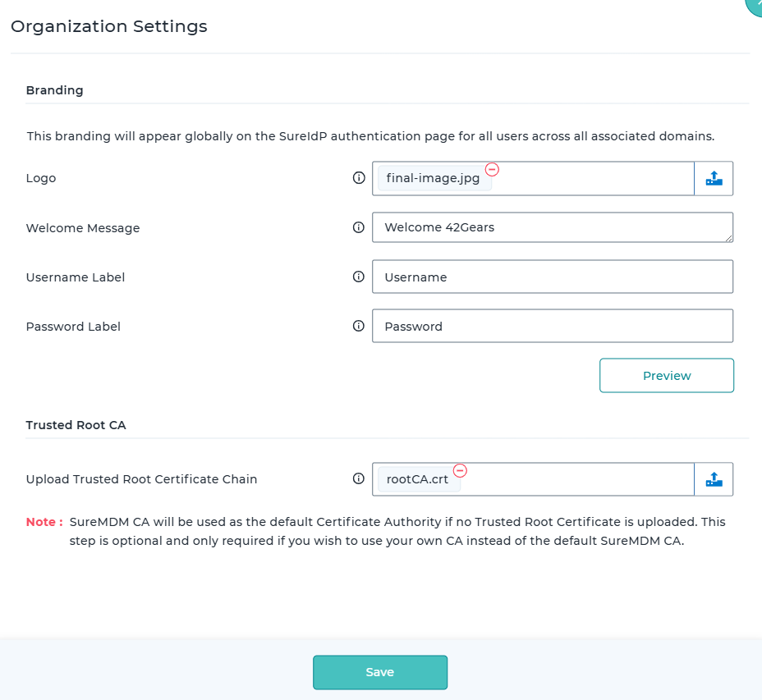Open the upload button for root certificate
Image resolution: width=762 pixels, height=700 pixels.
tap(714, 479)
